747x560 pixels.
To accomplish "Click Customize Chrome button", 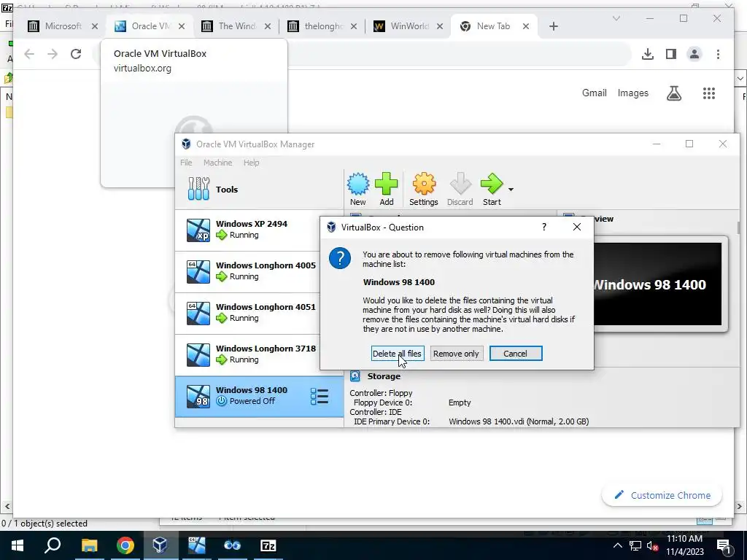I will (x=662, y=495).
